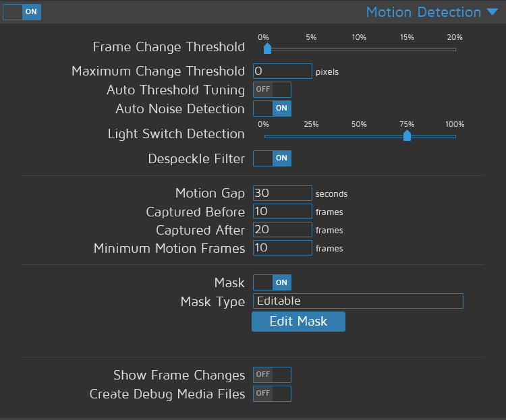Click the 20% tick label on threshold slider
The width and height of the screenshot is (506, 420).
tap(455, 38)
